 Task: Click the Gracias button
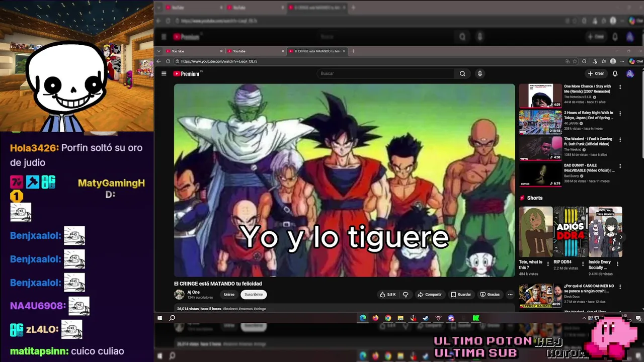(490, 295)
